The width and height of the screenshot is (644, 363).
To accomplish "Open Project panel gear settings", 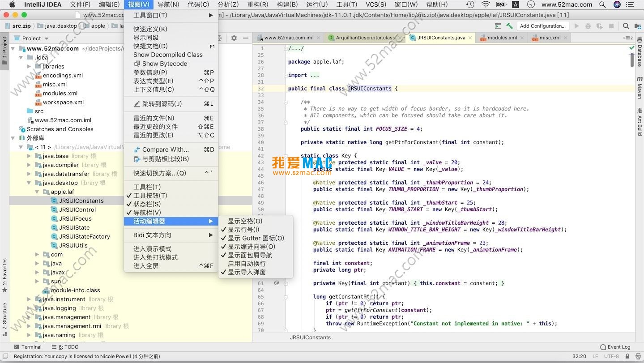I will point(234,38).
